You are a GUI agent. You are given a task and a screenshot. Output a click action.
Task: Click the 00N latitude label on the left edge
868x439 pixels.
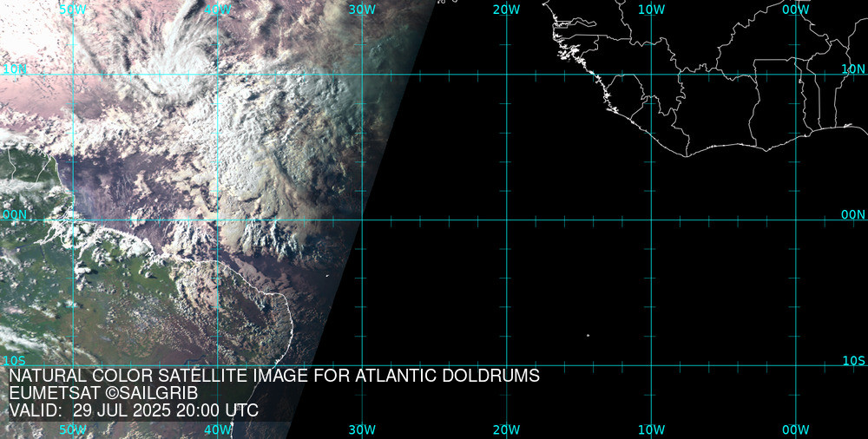point(15,215)
